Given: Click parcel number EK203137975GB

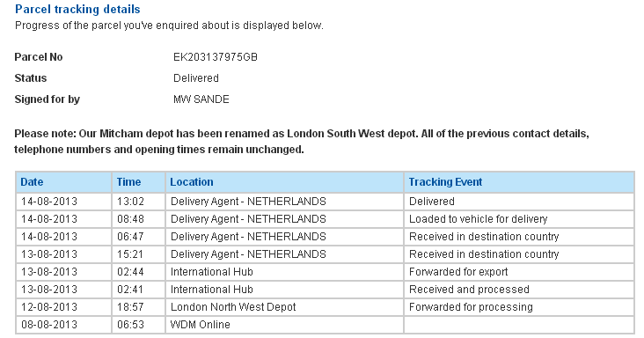Looking at the screenshot, I should (216, 57).
